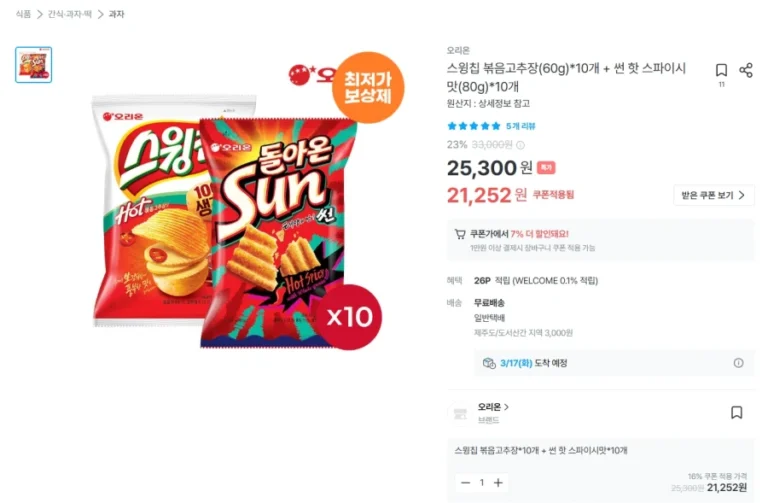
Task: Expand the 오리온 brand link
Action: [x=493, y=407]
